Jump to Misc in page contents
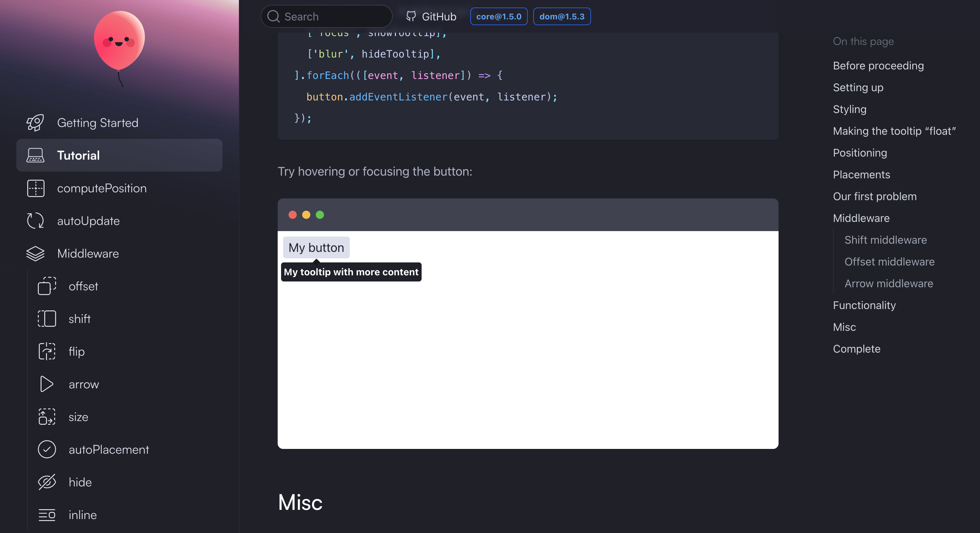Viewport: 980px width, 533px height. pos(844,327)
